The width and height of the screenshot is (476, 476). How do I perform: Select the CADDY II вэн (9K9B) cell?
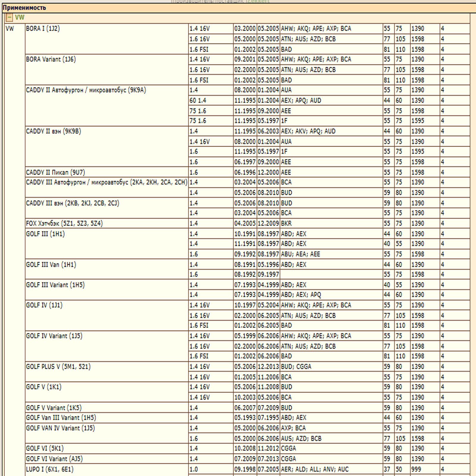(x=54, y=131)
